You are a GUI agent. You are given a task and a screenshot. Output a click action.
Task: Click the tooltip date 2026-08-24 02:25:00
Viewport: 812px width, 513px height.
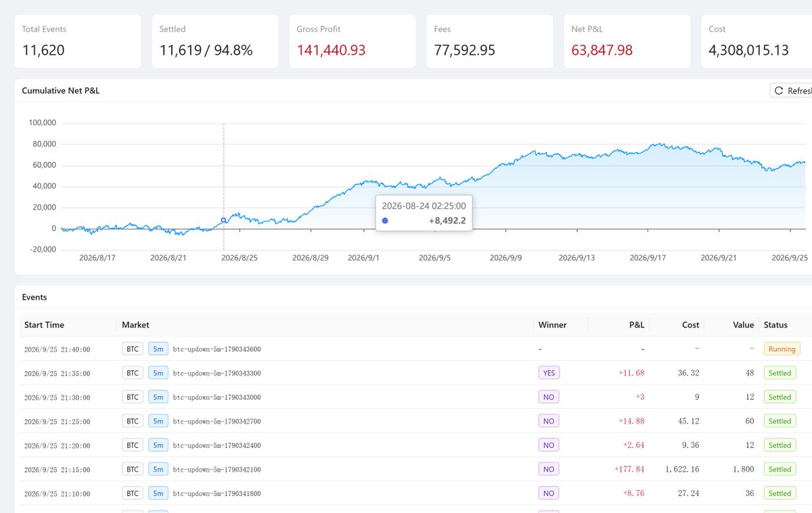click(424, 205)
